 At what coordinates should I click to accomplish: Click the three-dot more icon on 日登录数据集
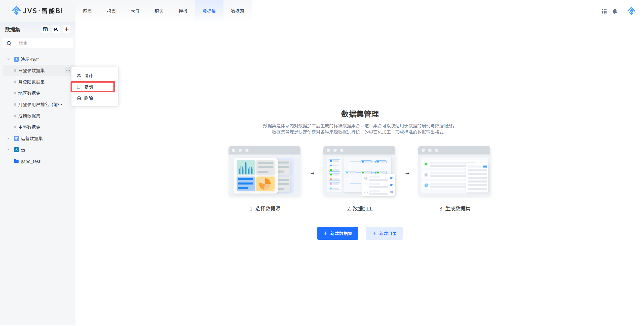click(68, 70)
